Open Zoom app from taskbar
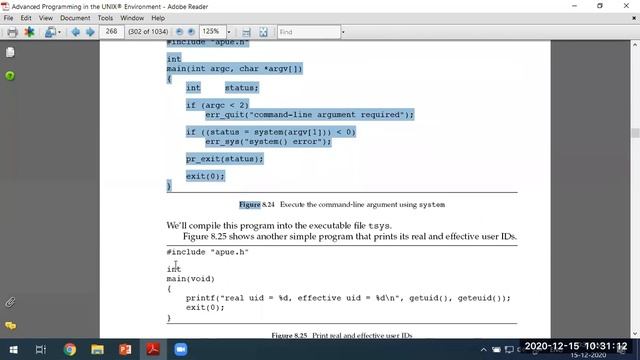Image resolution: width=640 pixels, height=360 pixels. pyautogui.click(x=181, y=349)
